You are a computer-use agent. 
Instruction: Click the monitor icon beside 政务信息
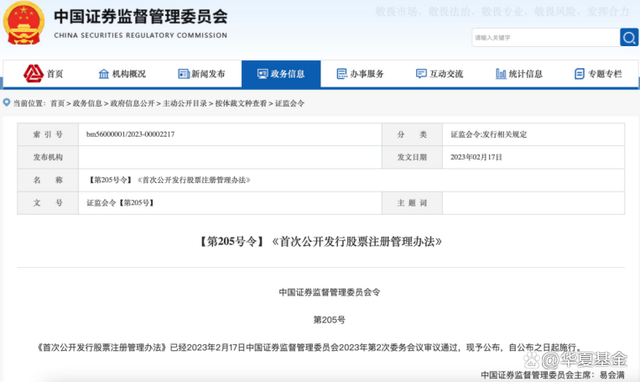(x=262, y=74)
